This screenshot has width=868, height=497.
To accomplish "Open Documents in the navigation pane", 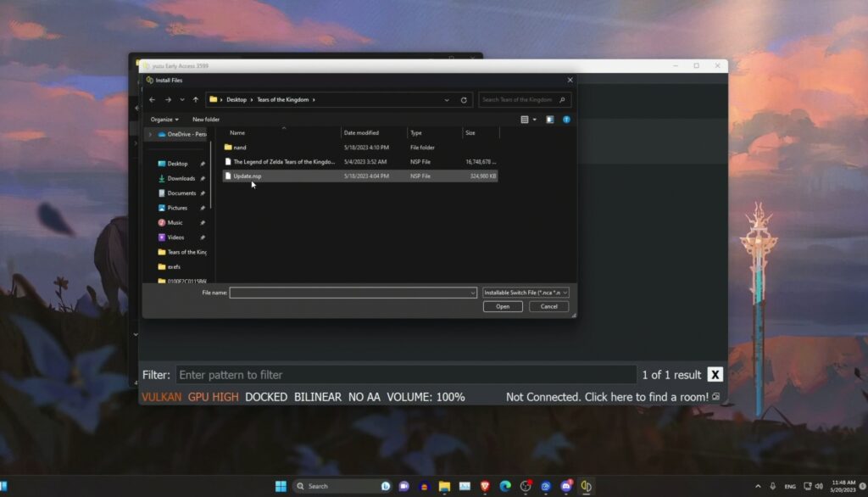I will (x=181, y=193).
